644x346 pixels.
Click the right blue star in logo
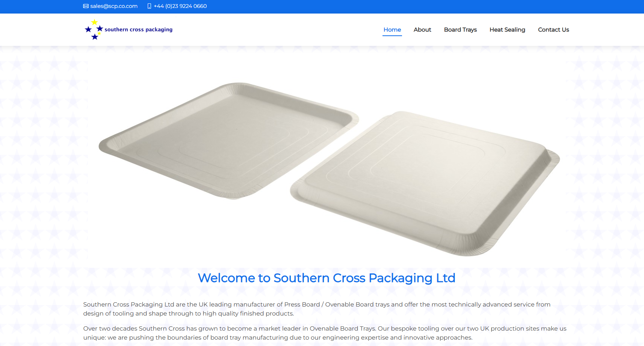(x=100, y=29)
